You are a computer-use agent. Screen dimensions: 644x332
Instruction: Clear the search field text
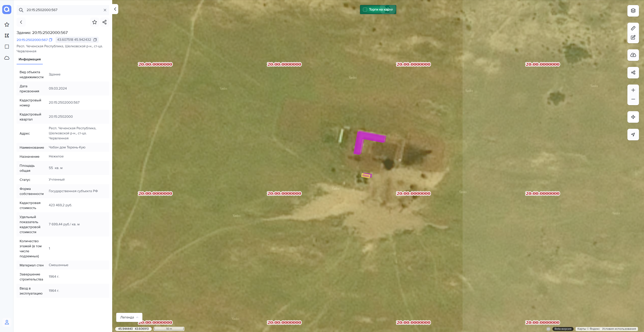pyautogui.click(x=105, y=10)
